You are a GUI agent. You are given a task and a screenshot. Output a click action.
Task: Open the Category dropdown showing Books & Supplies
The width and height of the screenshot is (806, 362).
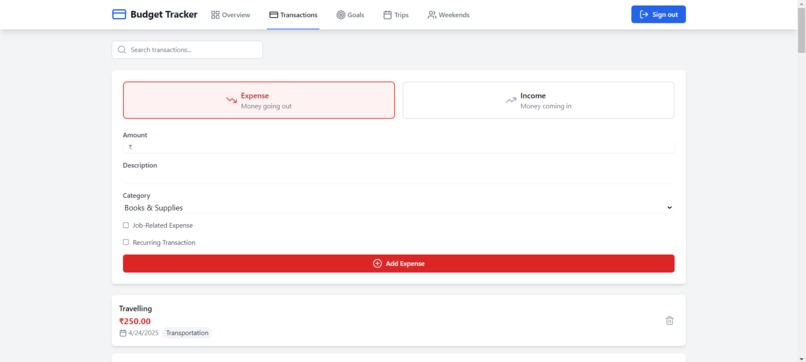tap(398, 208)
